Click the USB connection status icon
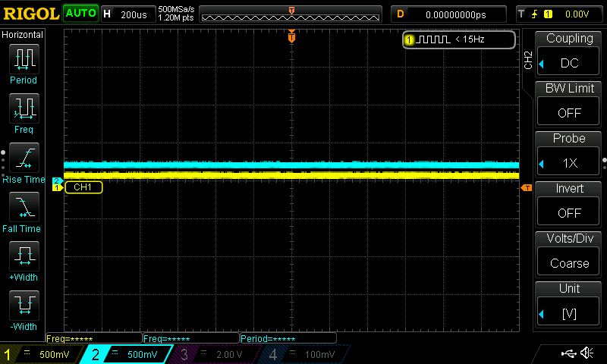 click(x=568, y=353)
